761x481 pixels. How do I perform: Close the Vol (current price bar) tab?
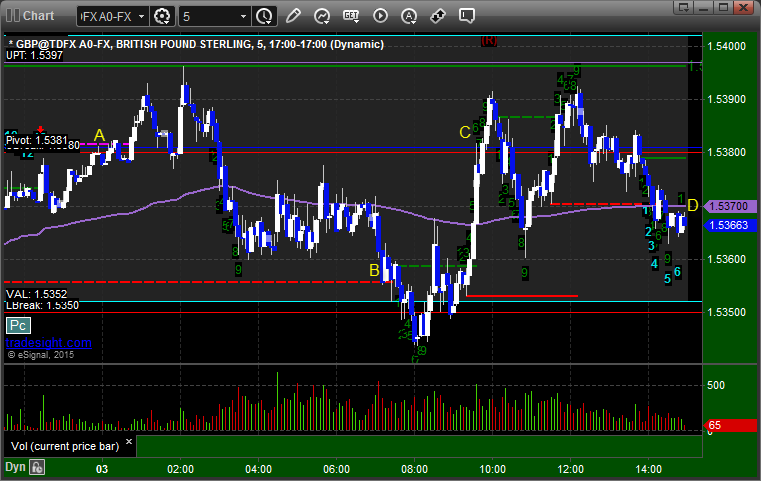[x=129, y=442]
